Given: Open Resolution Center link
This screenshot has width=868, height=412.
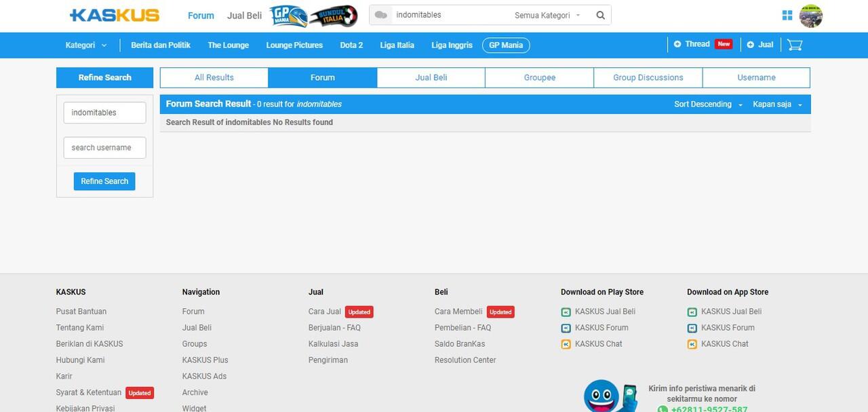Looking at the screenshot, I should 465,360.
